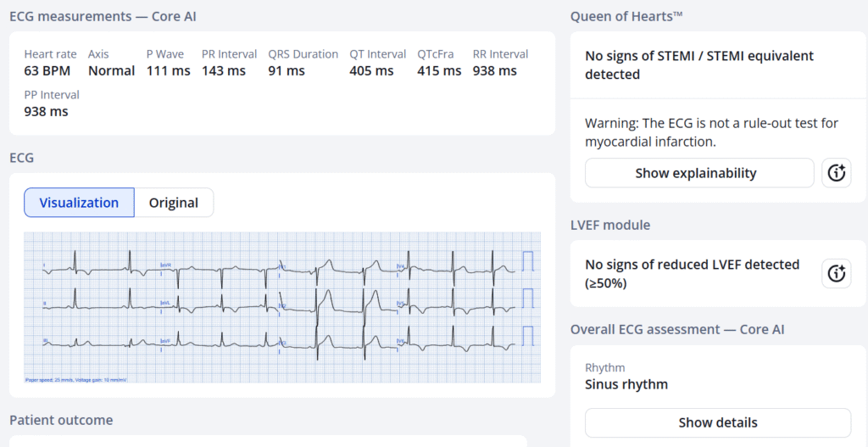Image resolution: width=868 pixels, height=447 pixels.
Task: Click the V4 lead label on ECG
Action: pos(400,265)
